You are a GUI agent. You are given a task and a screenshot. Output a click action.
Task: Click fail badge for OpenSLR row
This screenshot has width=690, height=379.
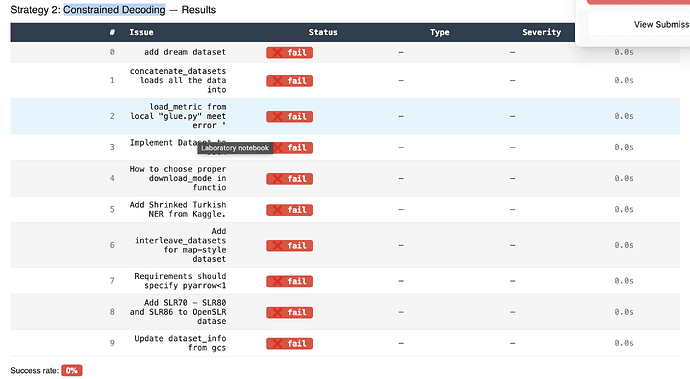coord(289,312)
